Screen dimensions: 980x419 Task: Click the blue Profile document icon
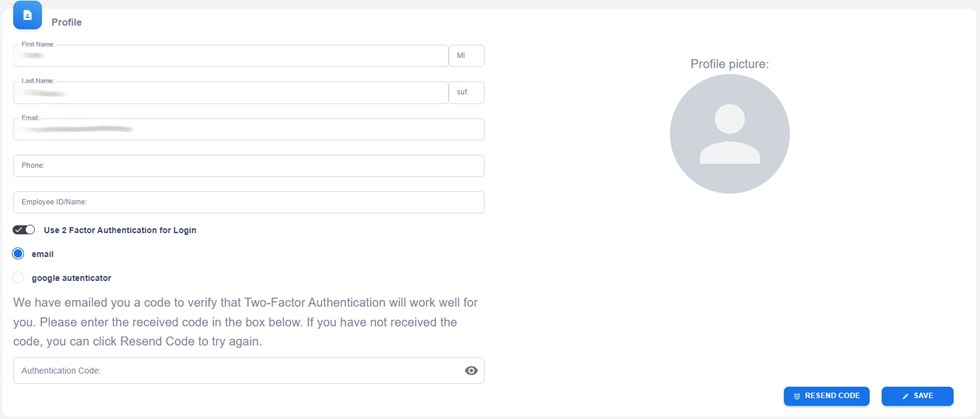[27, 16]
